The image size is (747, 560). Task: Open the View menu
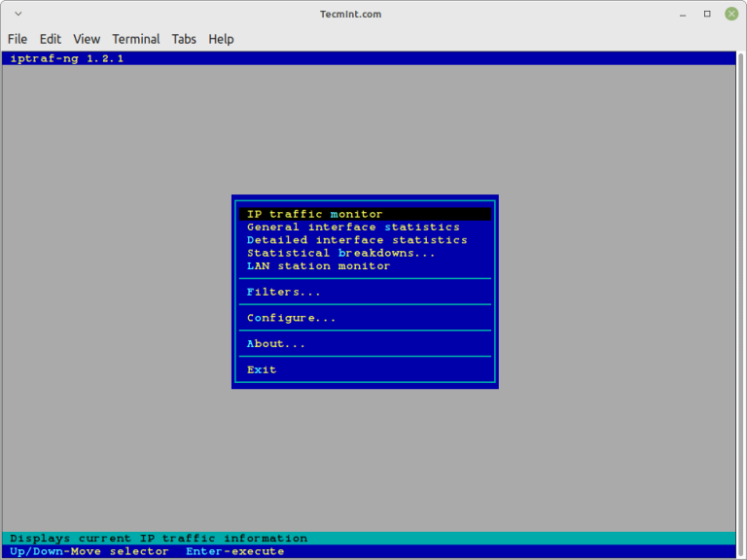[x=87, y=39]
